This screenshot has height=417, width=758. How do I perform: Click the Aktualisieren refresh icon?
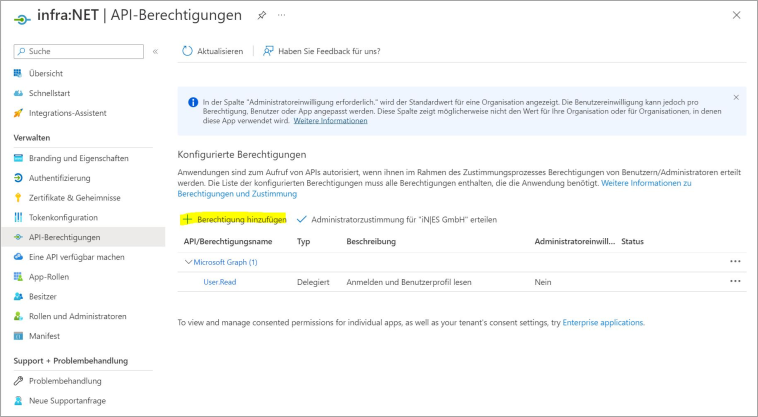coord(187,51)
